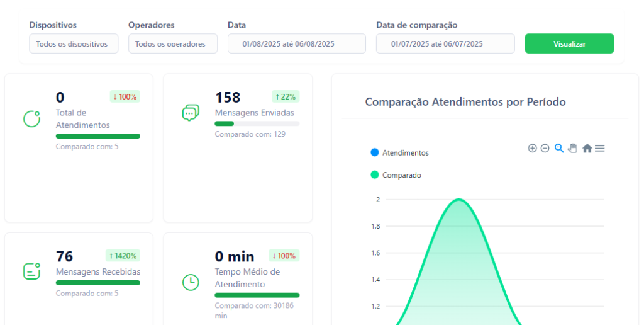Image resolution: width=644 pixels, height=325 pixels.
Task: Click the down 100% badge on Total de Atendimentos
Action: 125,96
